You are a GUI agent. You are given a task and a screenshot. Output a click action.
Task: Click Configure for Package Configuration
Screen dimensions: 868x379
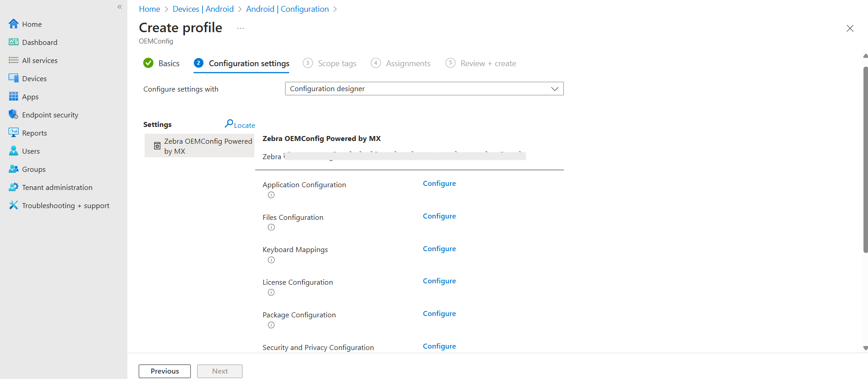439,314
